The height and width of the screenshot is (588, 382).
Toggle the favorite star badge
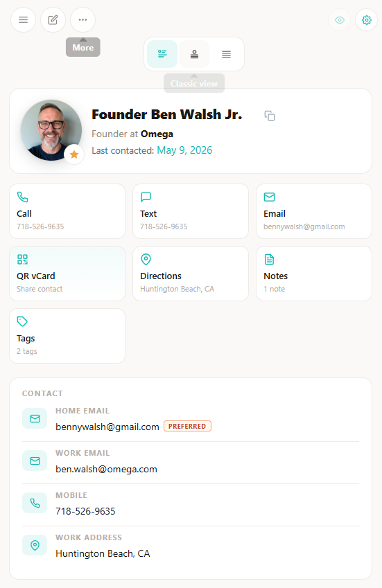(x=74, y=154)
